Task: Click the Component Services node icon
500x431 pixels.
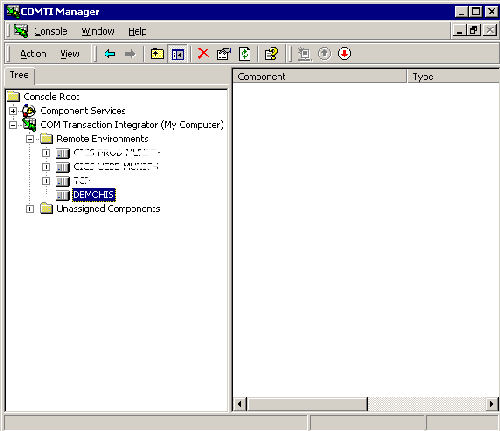Action: pyautogui.click(x=29, y=111)
